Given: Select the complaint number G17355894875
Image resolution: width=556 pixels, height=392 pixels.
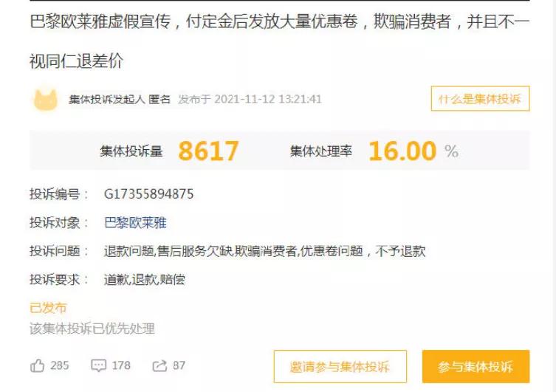Looking at the screenshot, I should tap(149, 194).
